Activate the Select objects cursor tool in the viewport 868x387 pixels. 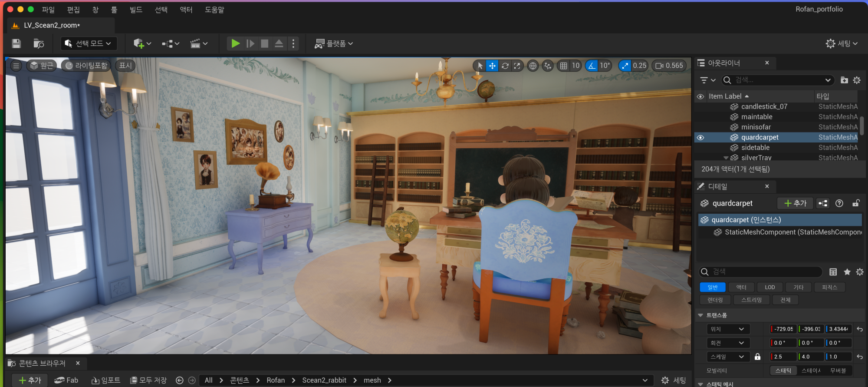(x=480, y=66)
